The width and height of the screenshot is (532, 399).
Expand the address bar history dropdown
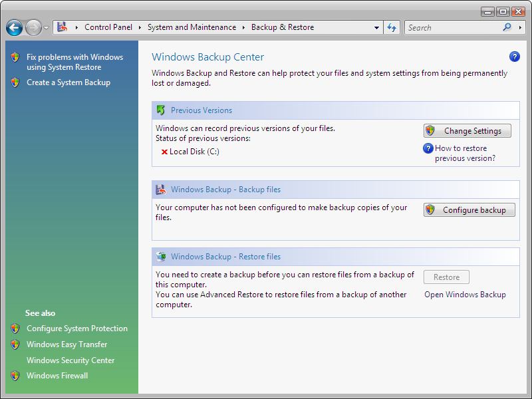pyautogui.click(x=376, y=28)
